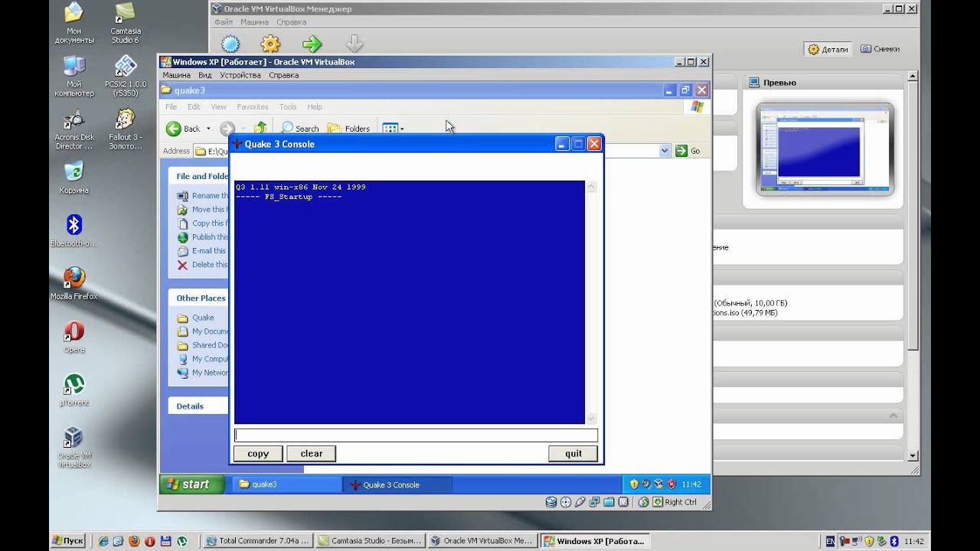Select quake3 taskbar button in XP
The image size is (980, 551).
[286, 484]
